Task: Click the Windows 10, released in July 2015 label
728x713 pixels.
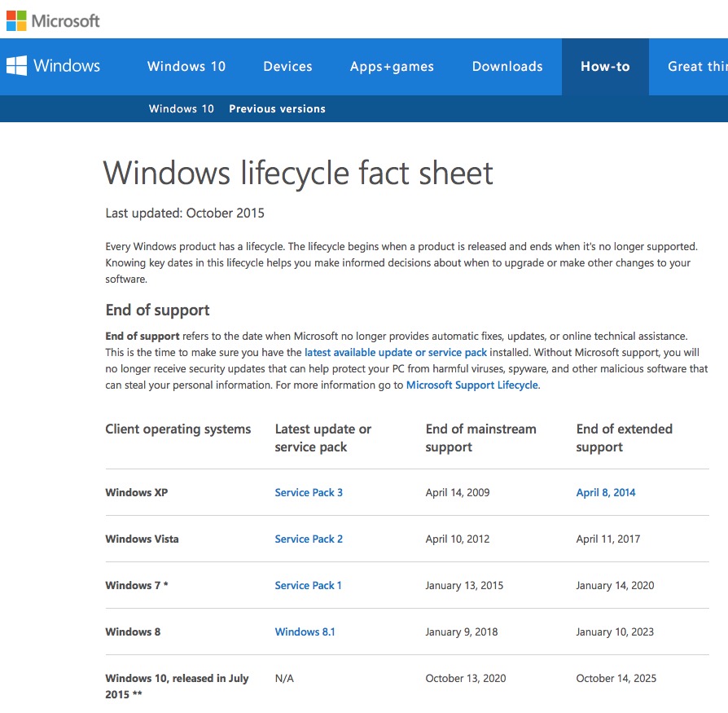Action: coord(177,686)
